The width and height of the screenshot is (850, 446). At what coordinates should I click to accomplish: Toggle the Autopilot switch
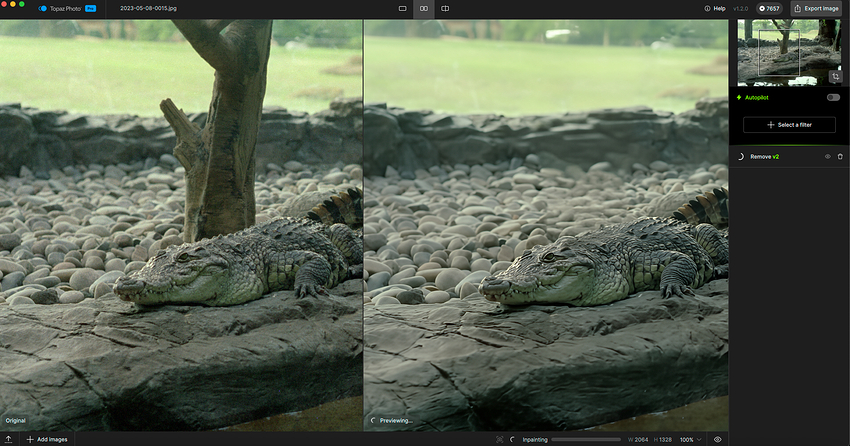point(832,98)
